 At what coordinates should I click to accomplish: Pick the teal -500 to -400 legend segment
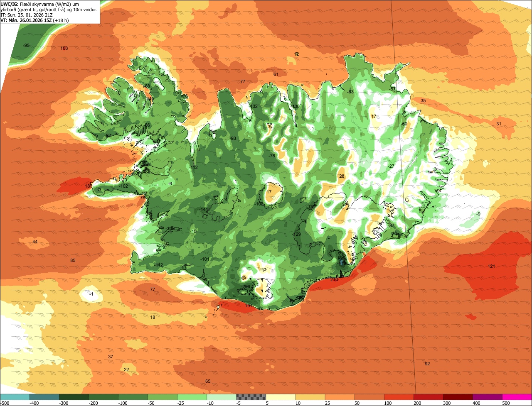[x=15, y=397]
